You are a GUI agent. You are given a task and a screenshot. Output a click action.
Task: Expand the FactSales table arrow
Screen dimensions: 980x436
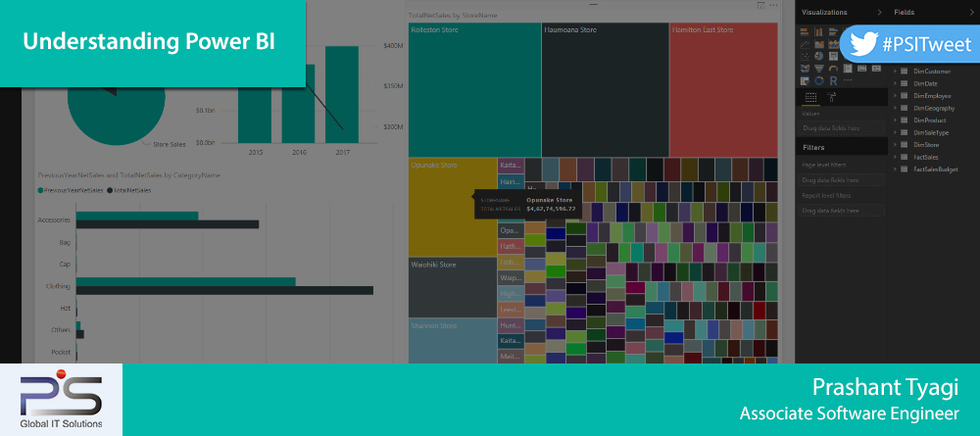pos(896,157)
